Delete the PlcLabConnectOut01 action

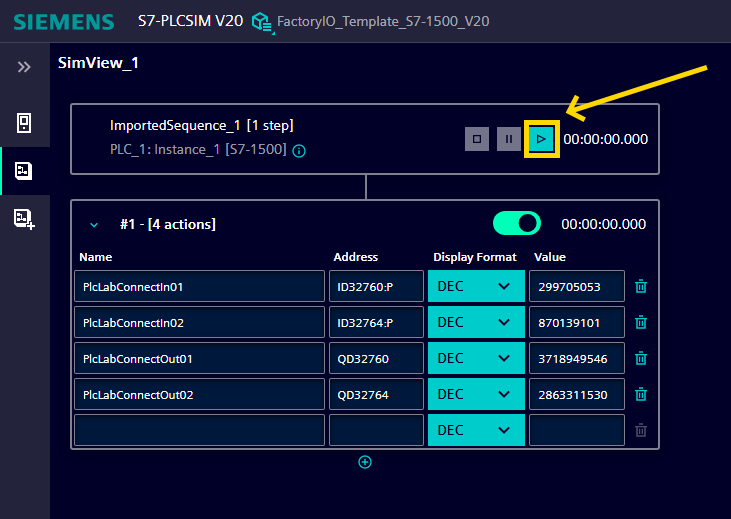click(x=641, y=358)
